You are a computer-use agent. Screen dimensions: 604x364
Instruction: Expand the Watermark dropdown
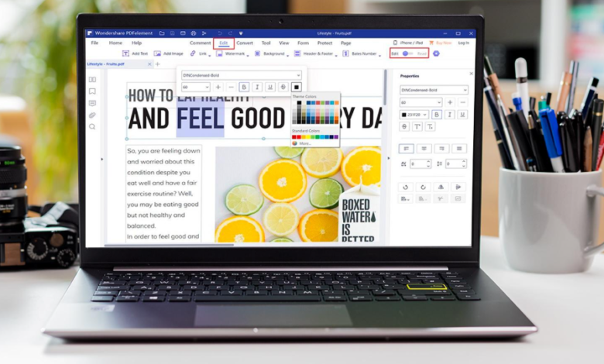point(248,55)
